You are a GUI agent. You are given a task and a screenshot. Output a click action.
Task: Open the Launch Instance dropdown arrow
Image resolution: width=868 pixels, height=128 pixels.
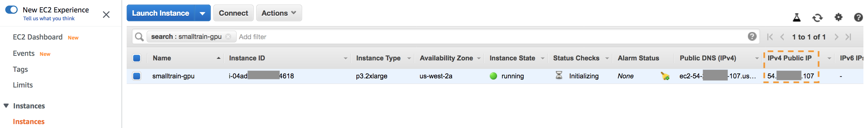click(202, 13)
